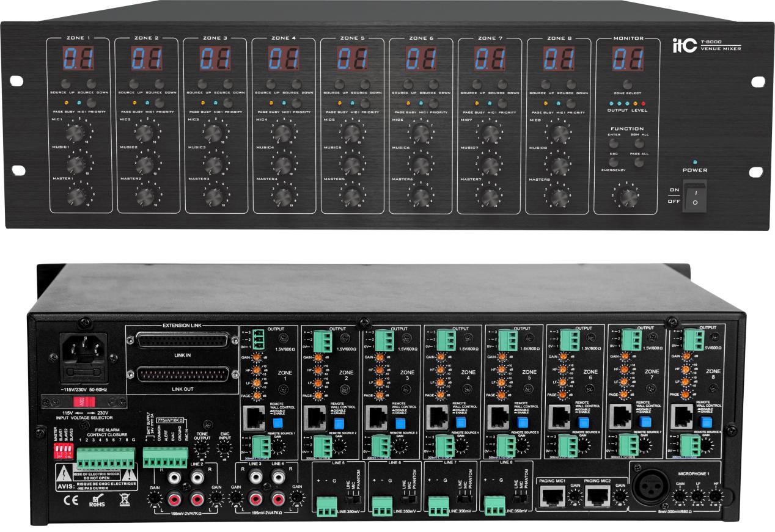Slide the INPUT VOLTAGE SELECTOR to 230V
Image resolution: width=775 pixels, height=532 pixels.
coord(92,403)
